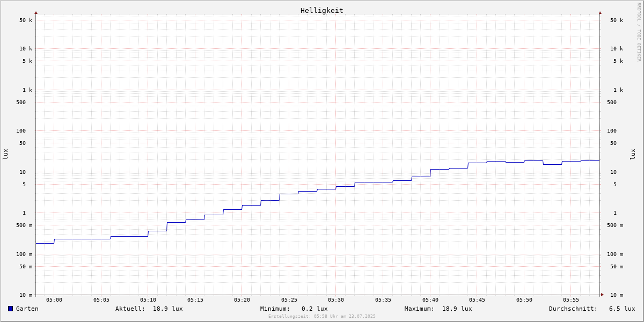
Task: Click the 05:40 time axis label
Action: pos(430,300)
